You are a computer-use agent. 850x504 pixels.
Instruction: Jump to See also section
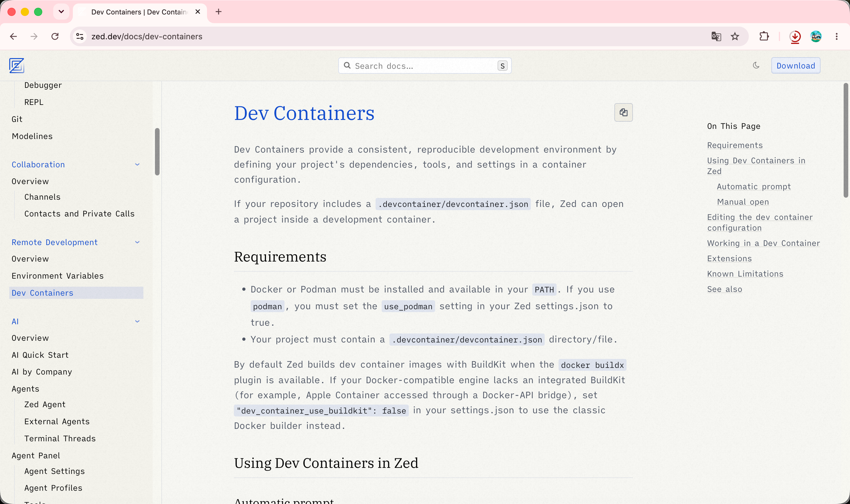725,289
